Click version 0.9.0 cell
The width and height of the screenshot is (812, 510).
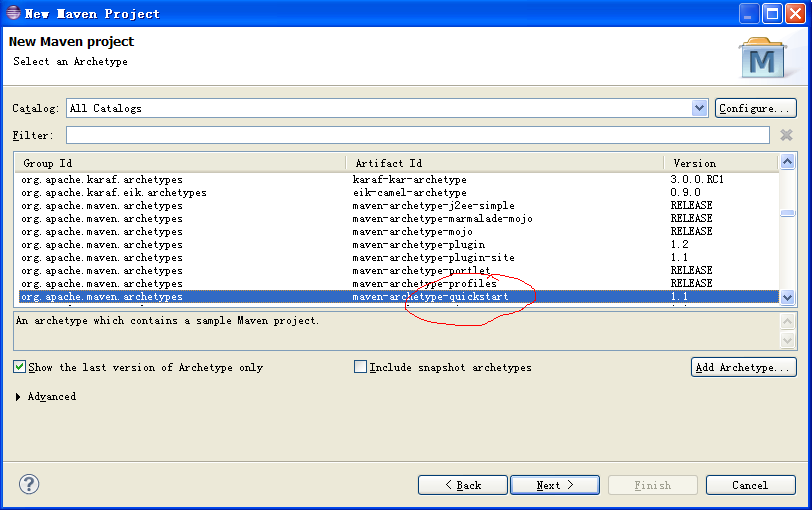(685, 192)
